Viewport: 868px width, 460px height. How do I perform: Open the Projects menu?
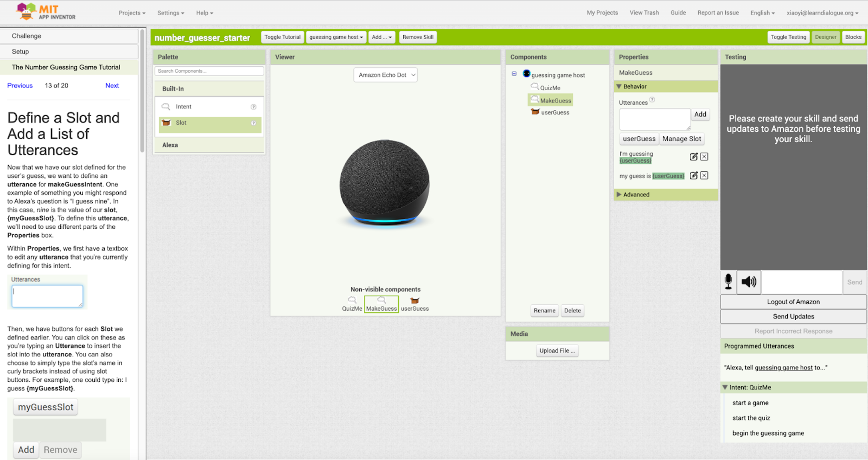tap(132, 13)
